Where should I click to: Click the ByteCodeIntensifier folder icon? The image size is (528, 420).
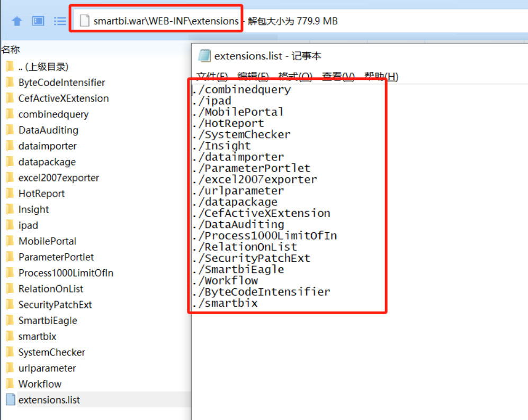click(10, 82)
